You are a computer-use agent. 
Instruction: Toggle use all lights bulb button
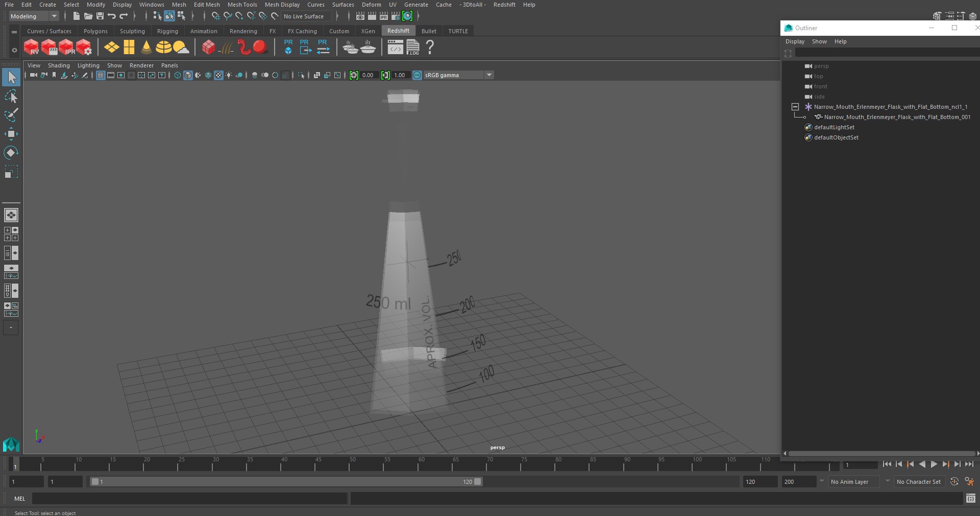[x=229, y=75]
